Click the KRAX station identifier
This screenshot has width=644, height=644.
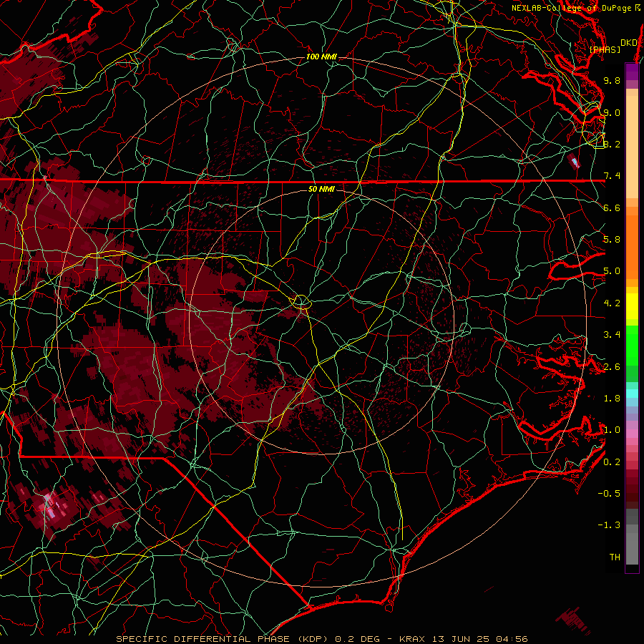tap(413, 639)
